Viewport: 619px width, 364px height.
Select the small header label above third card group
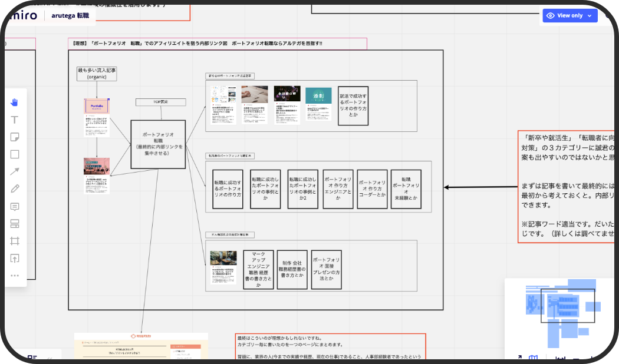tap(230, 234)
